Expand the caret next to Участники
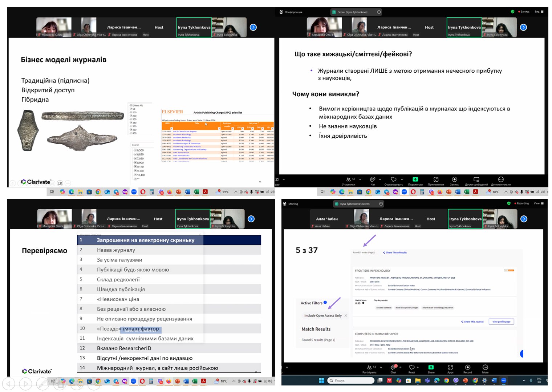The width and height of the screenshot is (552, 392). click(x=360, y=179)
